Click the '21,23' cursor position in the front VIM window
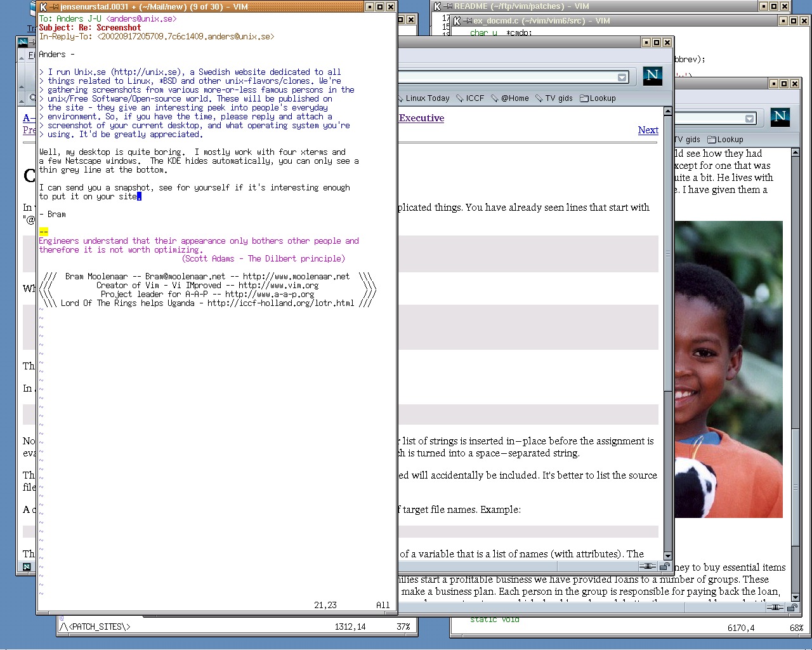The height and width of the screenshot is (650, 812). pos(325,606)
